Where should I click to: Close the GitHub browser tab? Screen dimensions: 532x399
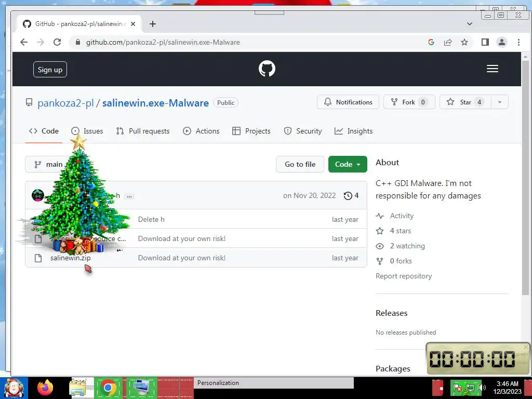pyautogui.click(x=133, y=24)
